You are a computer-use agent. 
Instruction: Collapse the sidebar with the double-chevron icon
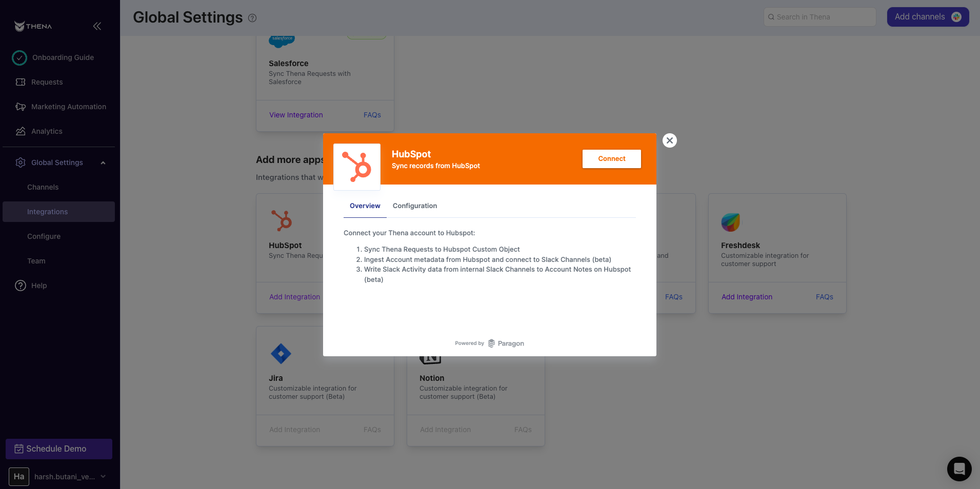(x=97, y=26)
